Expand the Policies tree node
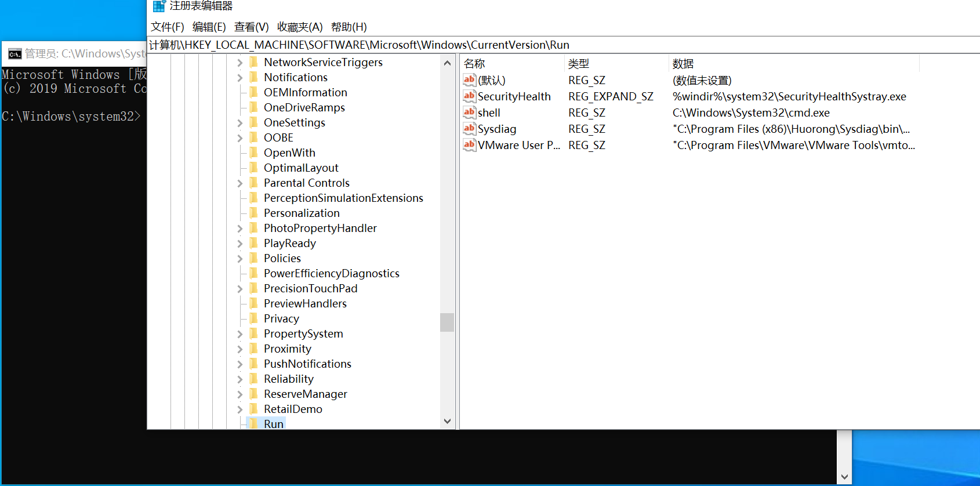Image resolution: width=980 pixels, height=486 pixels. click(239, 259)
